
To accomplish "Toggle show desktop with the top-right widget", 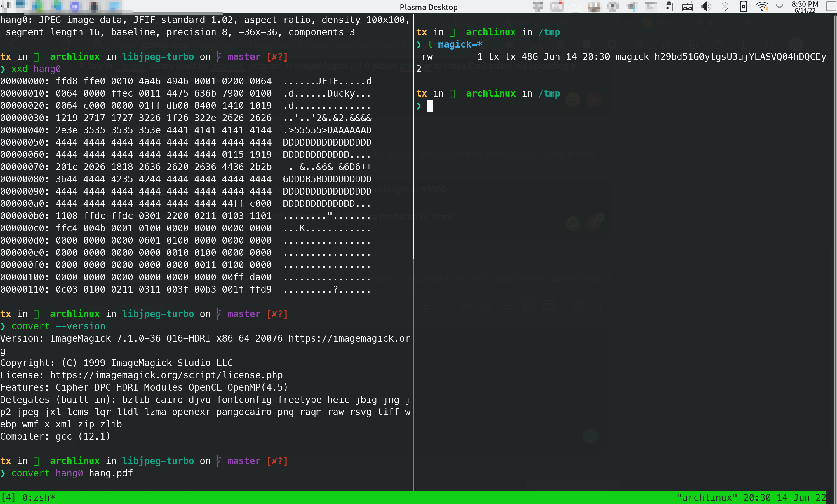I will pos(831,7).
